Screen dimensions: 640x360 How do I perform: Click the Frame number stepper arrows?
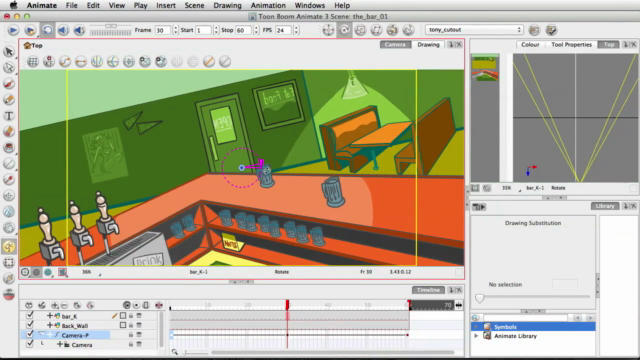[176, 30]
